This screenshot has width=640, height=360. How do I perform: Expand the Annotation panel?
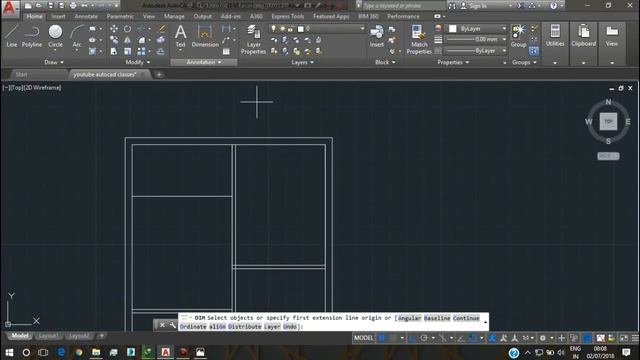[x=204, y=62]
